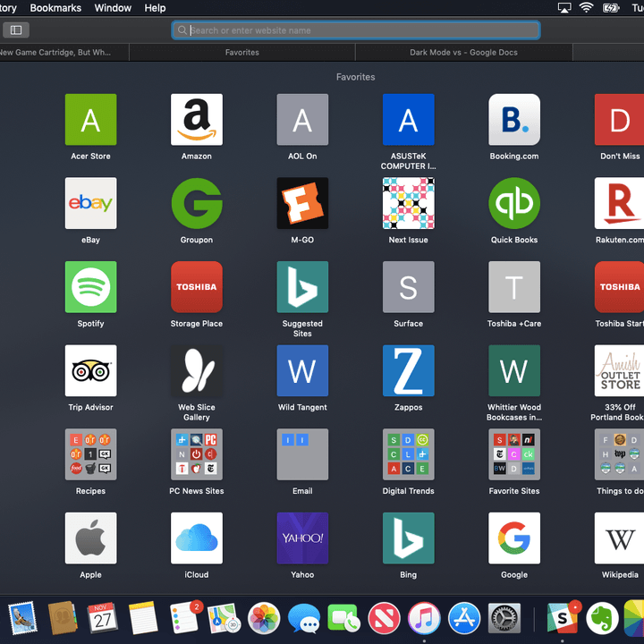Open the Web Slice Gallery favorite
This screenshot has width=644, height=644.
coord(197,371)
